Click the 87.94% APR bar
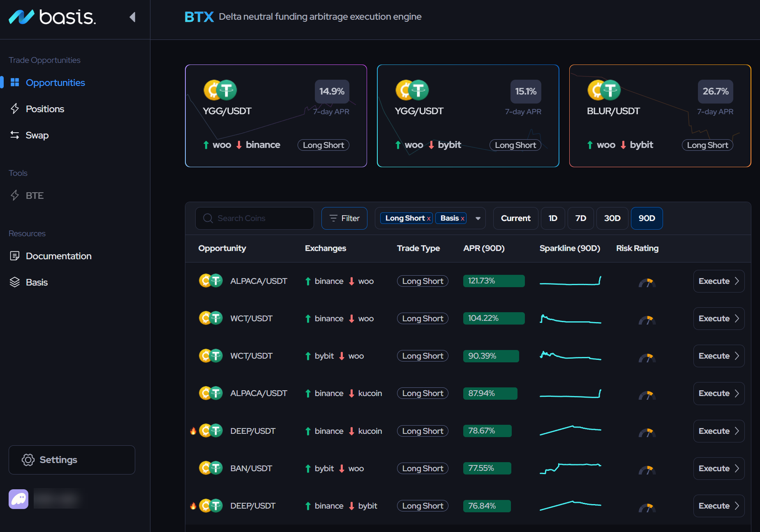Viewport: 760px width, 532px height. [x=490, y=393]
